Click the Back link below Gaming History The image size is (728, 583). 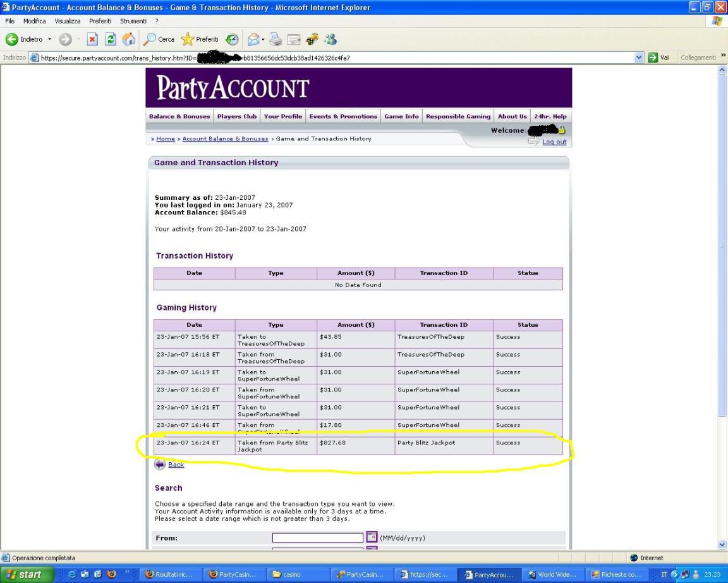[176, 464]
